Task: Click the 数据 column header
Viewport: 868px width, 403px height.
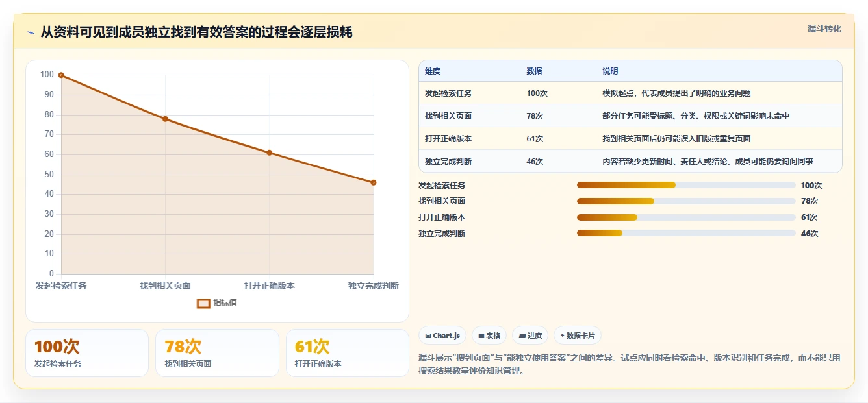Action: (x=534, y=71)
